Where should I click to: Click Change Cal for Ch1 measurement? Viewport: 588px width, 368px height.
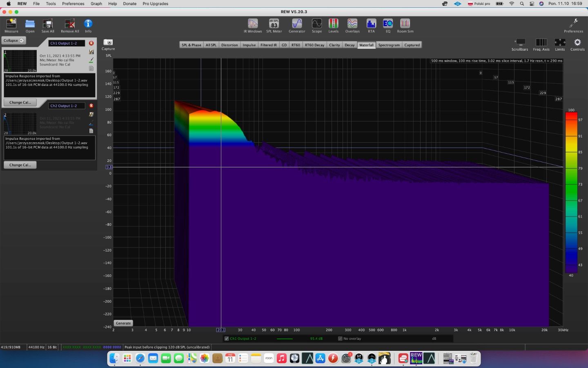[20, 103]
